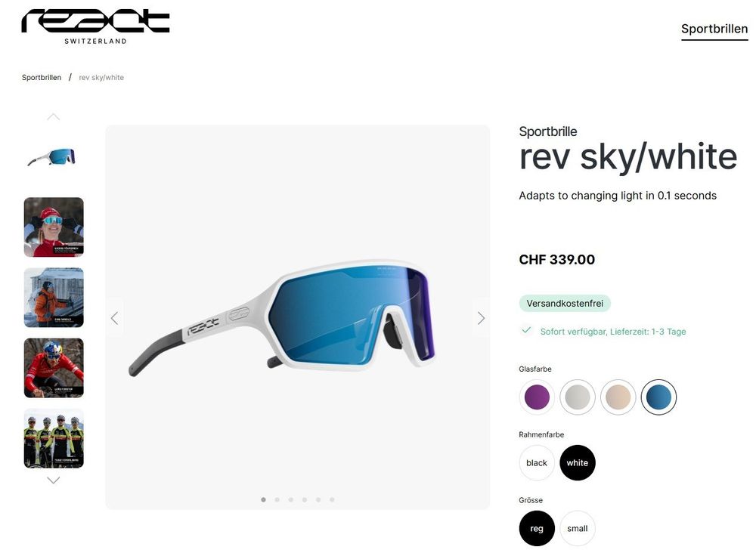
Task: Choose black Rahmenfarbe option
Action: pyautogui.click(x=537, y=462)
